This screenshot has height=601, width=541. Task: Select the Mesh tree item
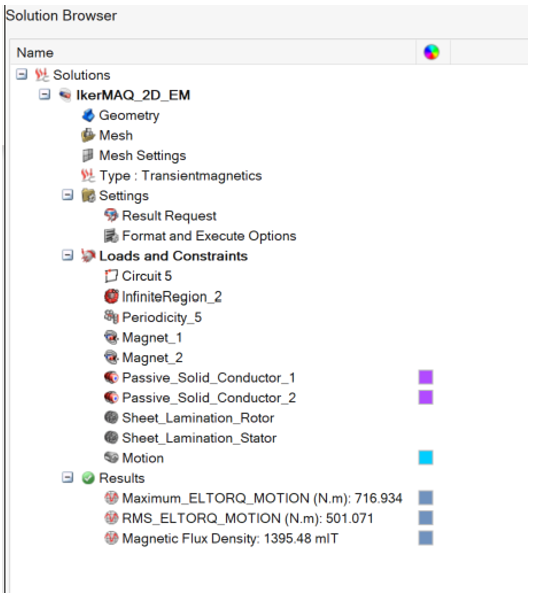click(116, 135)
